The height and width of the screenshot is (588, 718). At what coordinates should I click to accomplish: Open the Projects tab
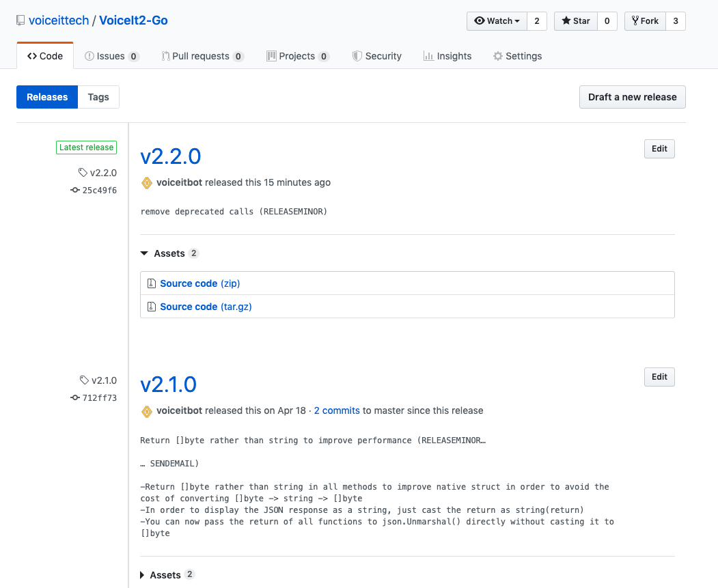pyautogui.click(x=298, y=56)
